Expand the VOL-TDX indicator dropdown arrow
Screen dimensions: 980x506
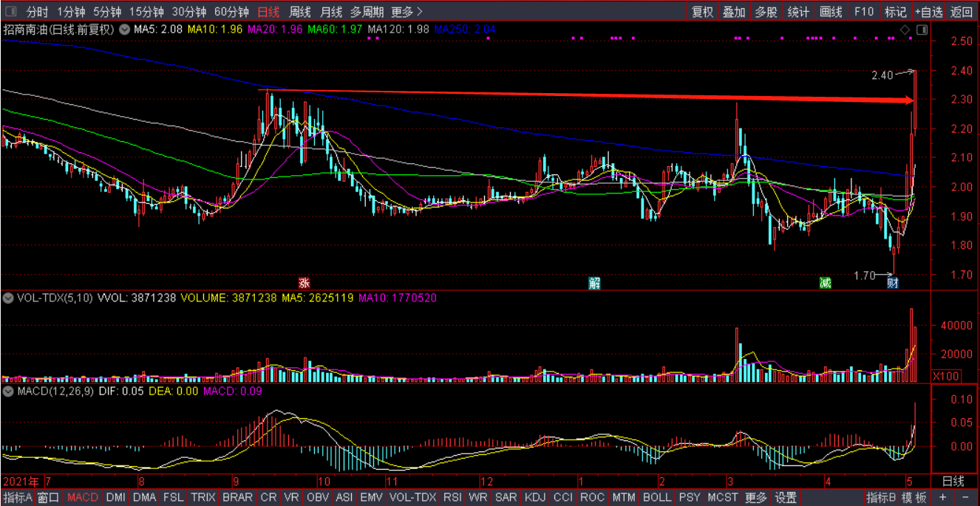coord(8,298)
